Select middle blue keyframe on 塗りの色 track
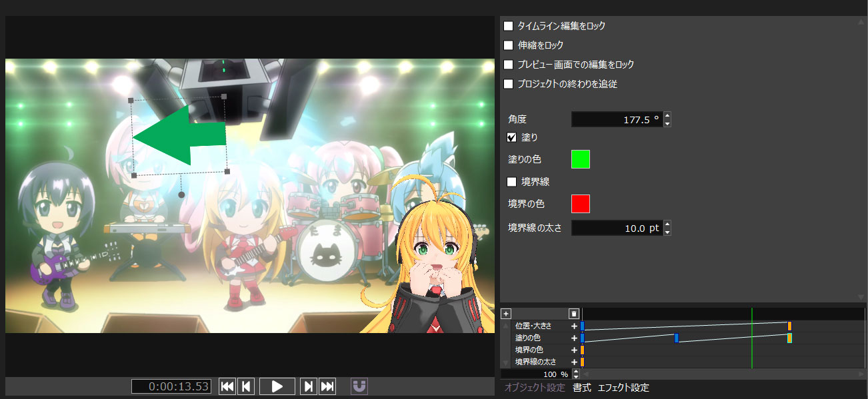 [x=676, y=338]
